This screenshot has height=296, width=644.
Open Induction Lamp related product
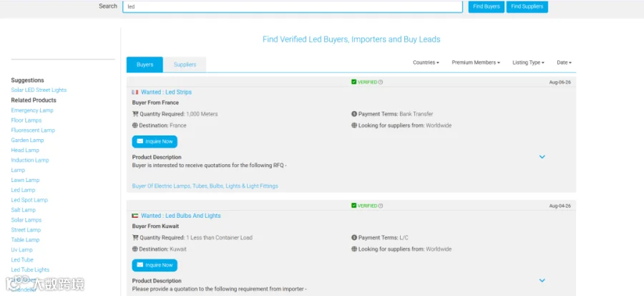(x=30, y=160)
